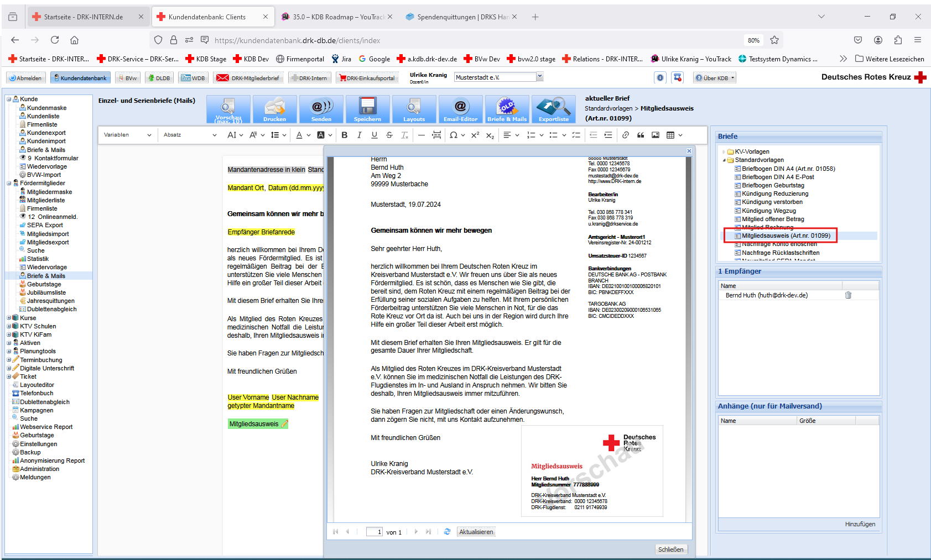
Task: Open the Absatz paragraph style dropdown
Action: point(190,135)
